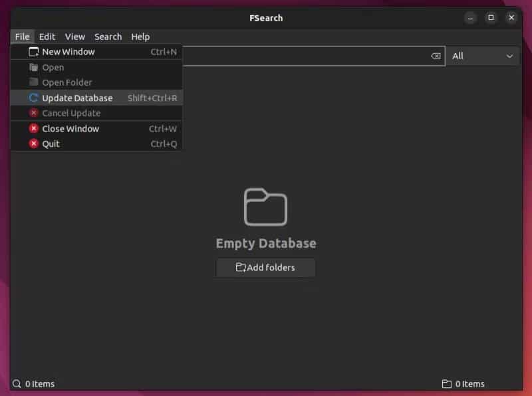Click the Empty Database folder graphic
Image resolution: width=532 pixels, height=396 pixels.
coord(265,208)
